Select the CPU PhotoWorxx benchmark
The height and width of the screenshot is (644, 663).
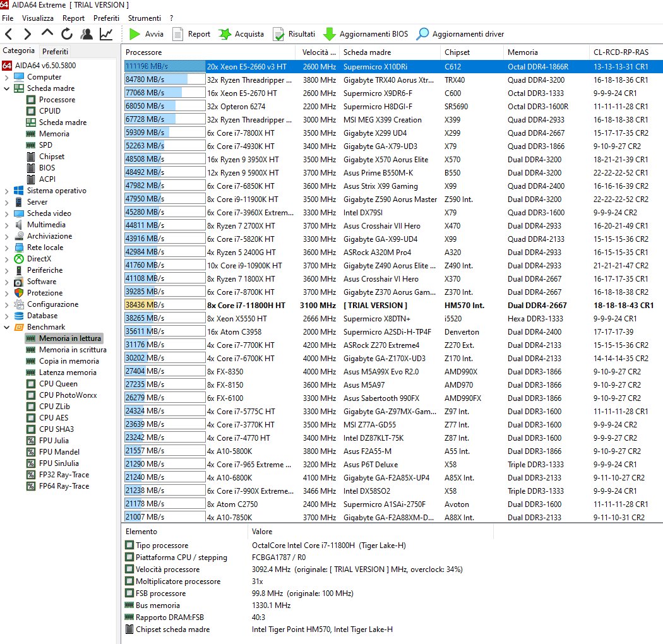pyautogui.click(x=68, y=395)
